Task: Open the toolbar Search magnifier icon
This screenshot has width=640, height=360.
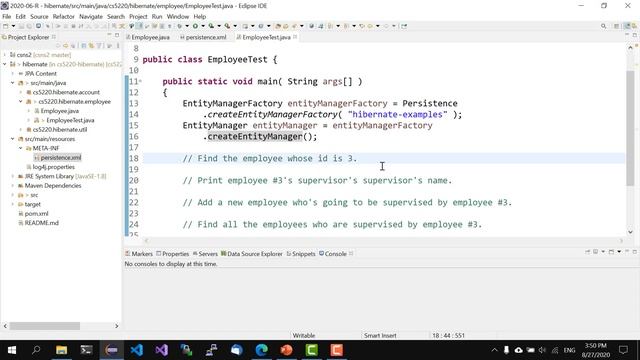Action: (603, 26)
